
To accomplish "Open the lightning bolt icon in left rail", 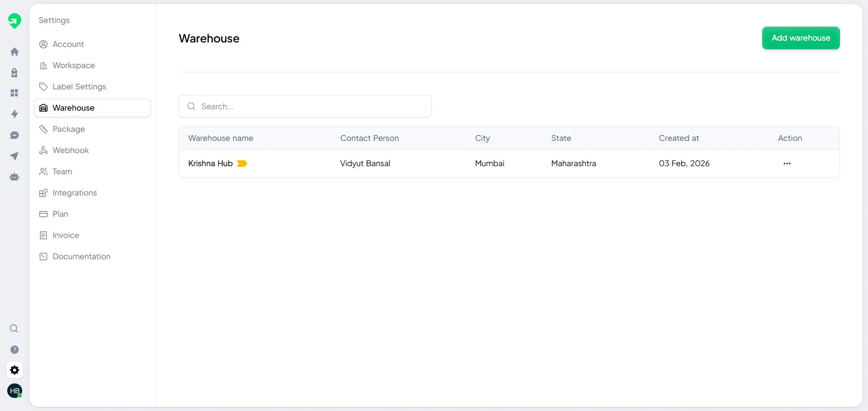I will pos(14,114).
